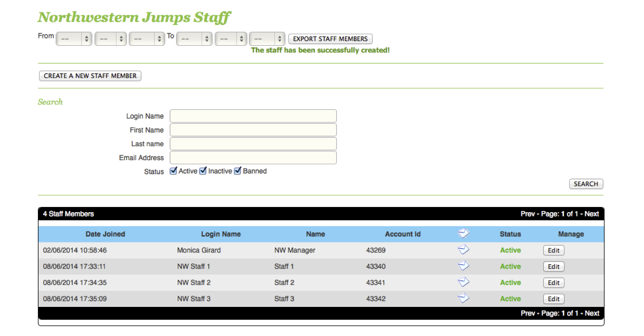Toggle the Banned status checkbox

[x=238, y=171]
